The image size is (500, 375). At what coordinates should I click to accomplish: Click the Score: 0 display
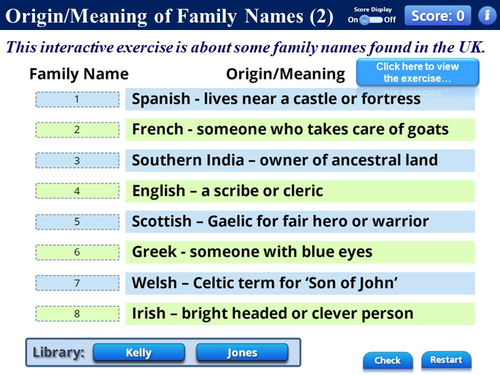tap(438, 15)
